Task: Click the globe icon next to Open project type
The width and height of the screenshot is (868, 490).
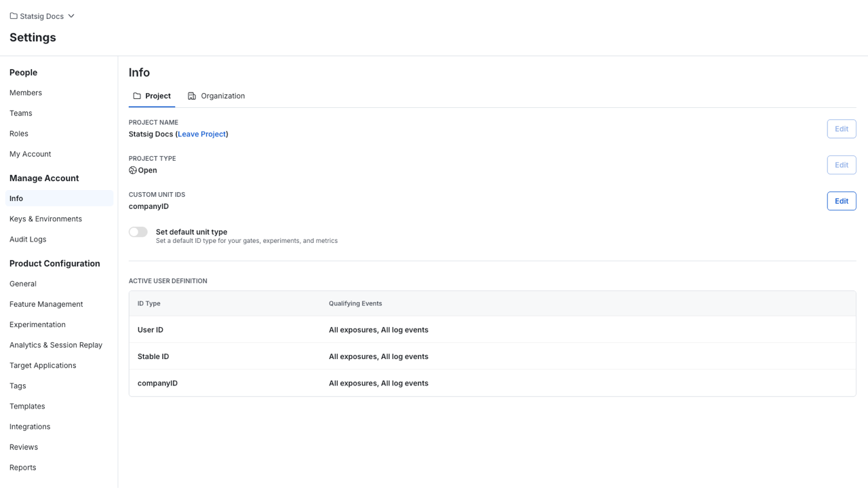Action: pos(132,170)
